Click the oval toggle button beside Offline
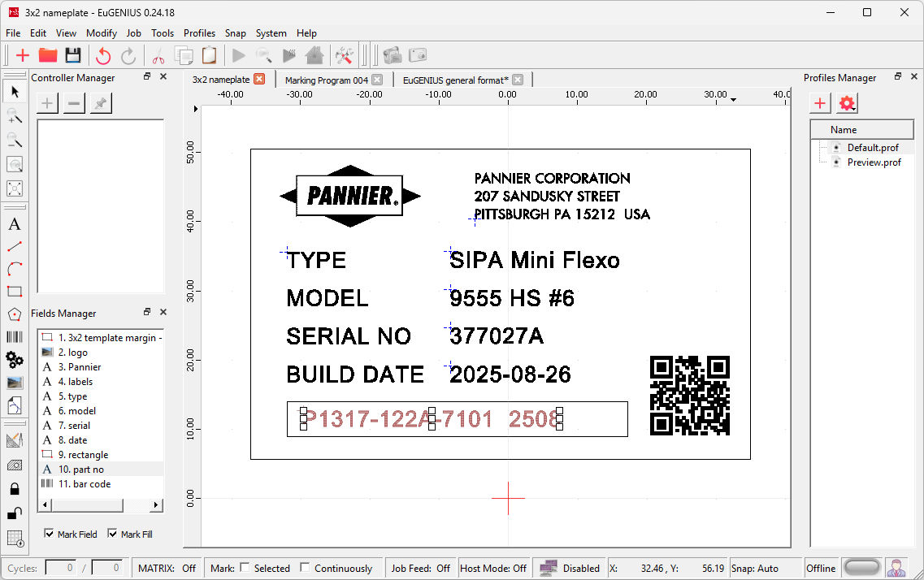 pos(861,568)
